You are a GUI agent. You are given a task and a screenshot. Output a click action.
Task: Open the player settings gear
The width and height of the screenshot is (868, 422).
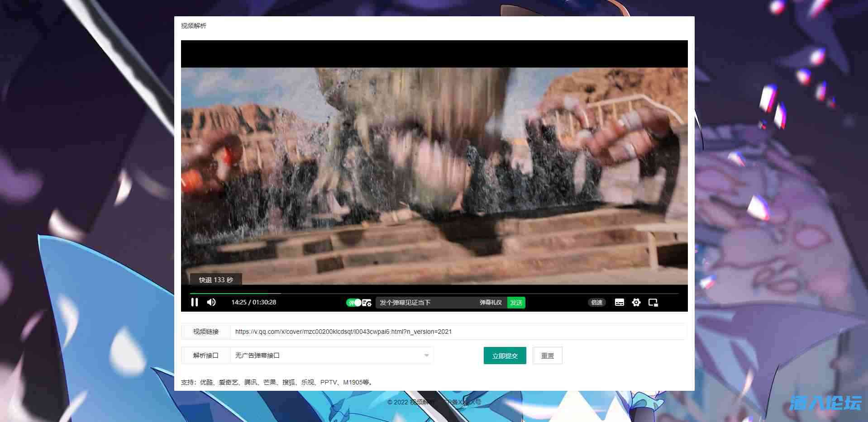click(636, 303)
